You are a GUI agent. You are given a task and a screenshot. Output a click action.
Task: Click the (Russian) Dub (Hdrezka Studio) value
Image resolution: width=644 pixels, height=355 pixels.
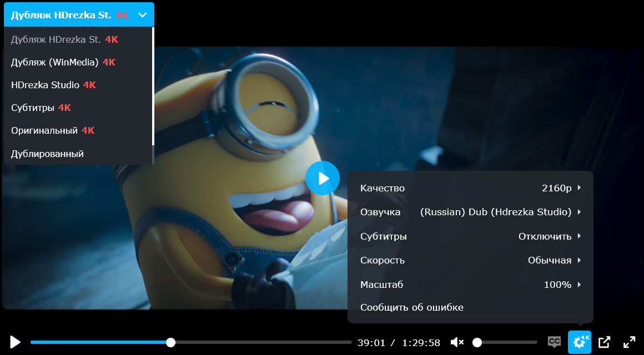tap(496, 212)
